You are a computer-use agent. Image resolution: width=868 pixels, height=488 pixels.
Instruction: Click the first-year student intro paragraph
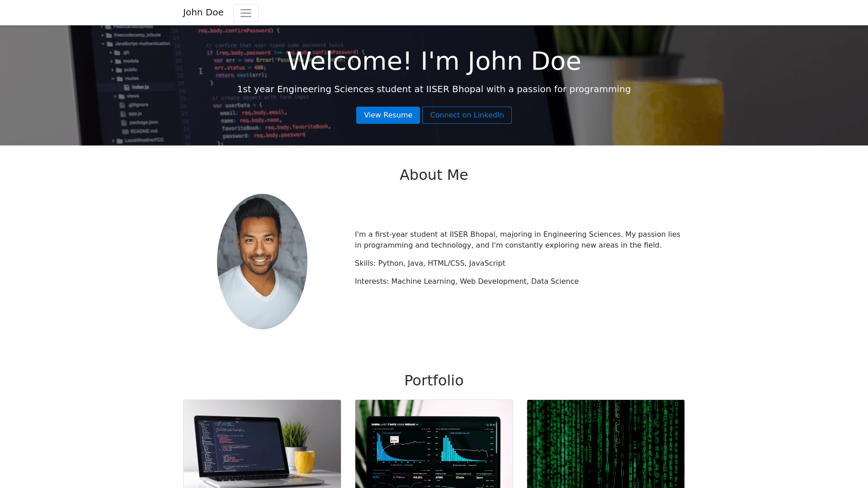pyautogui.click(x=517, y=240)
